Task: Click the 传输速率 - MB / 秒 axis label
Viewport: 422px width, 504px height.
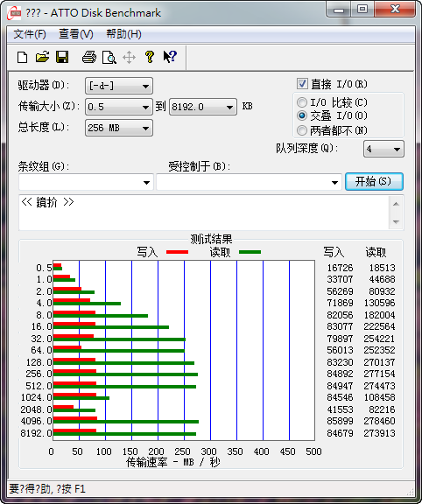Action: (172, 462)
